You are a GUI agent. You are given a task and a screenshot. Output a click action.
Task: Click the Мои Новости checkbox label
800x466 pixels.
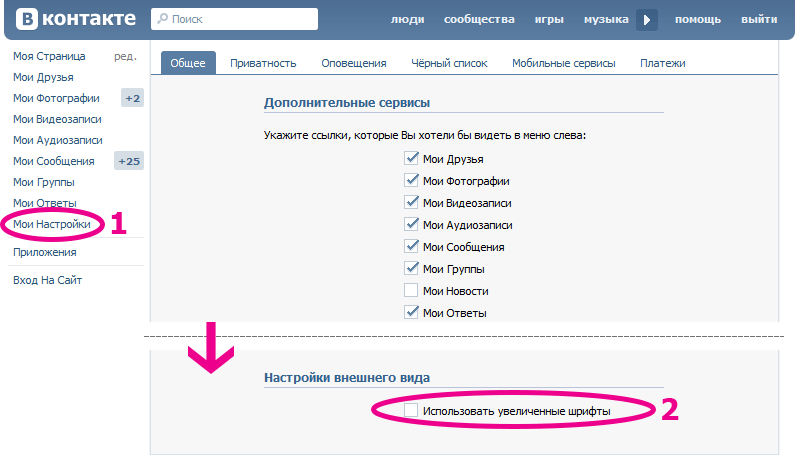[x=456, y=291]
